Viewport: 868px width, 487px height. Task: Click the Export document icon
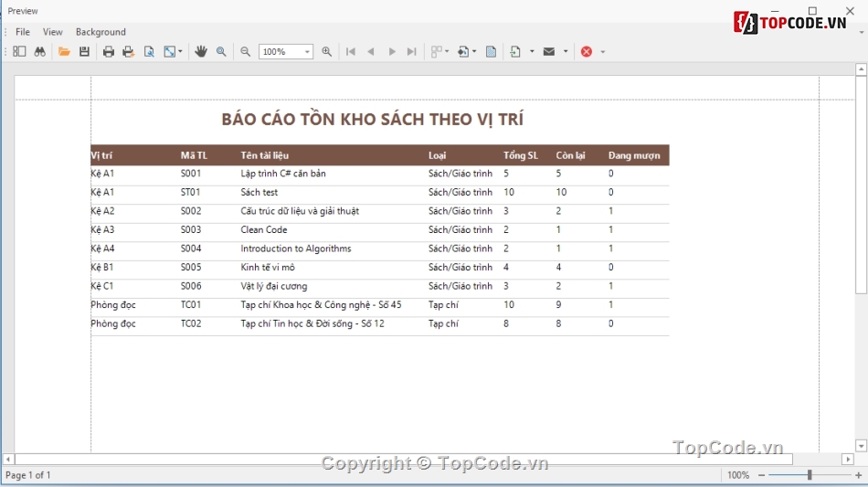(515, 51)
